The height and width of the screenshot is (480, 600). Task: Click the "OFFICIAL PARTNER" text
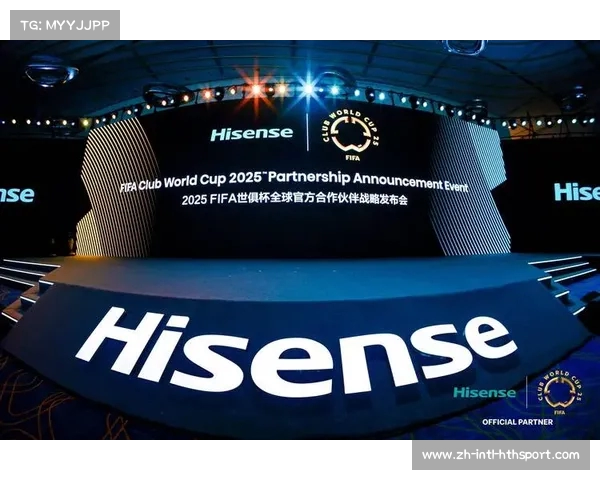pos(517,422)
